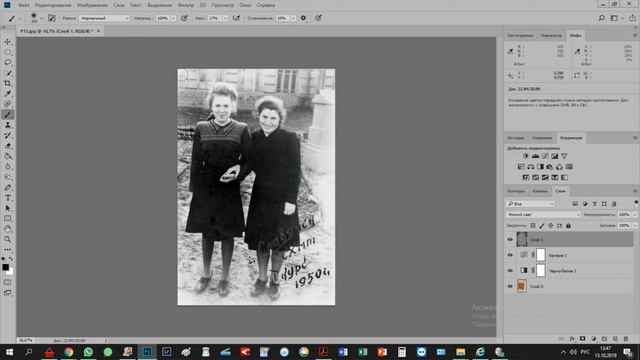Create a new layer group

point(604,339)
